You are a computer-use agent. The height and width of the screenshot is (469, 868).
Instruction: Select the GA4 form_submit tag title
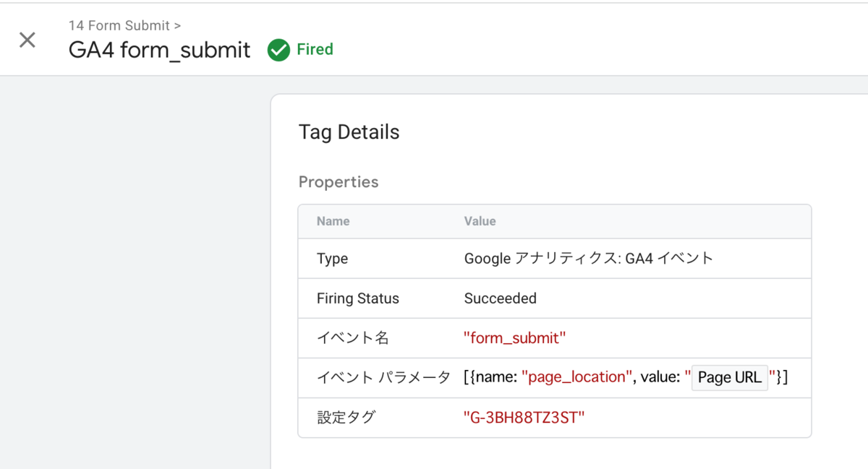click(159, 50)
